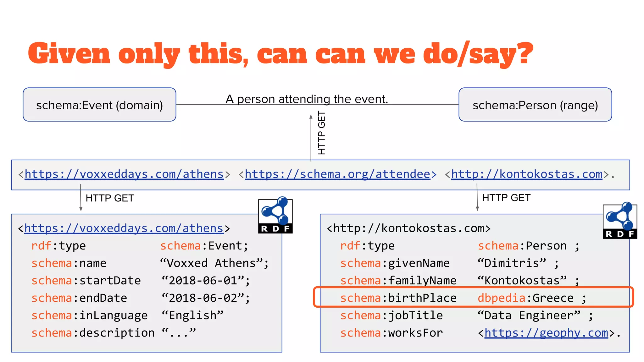Image resolution: width=644 pixels, height=362 pixels.
Task: Click the schema:Person value
Action: tap(529, 246)
